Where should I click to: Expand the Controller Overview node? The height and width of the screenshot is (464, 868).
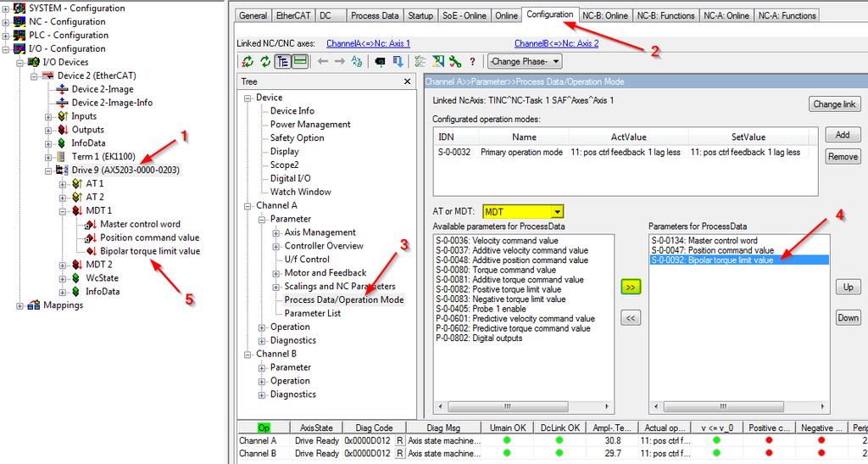(x=275, y=246)
